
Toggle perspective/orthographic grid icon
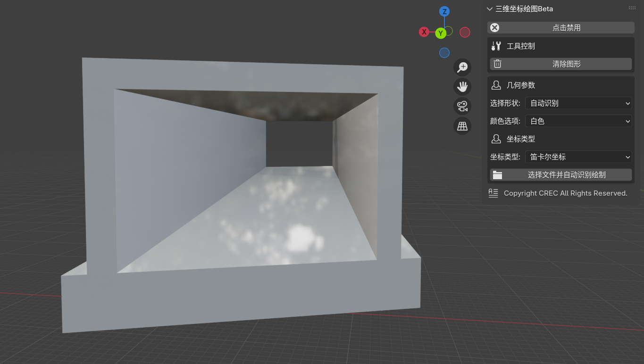tap(462, 126)
